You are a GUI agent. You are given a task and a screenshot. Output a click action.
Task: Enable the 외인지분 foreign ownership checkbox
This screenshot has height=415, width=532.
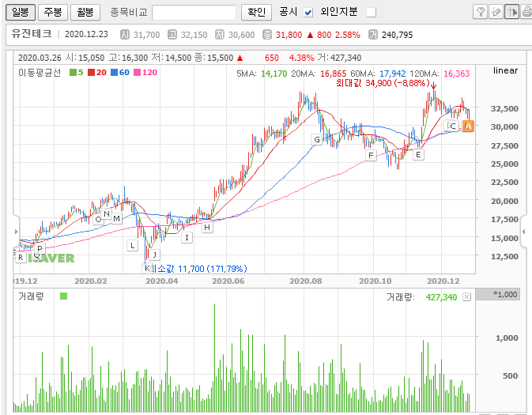[372, 13]
